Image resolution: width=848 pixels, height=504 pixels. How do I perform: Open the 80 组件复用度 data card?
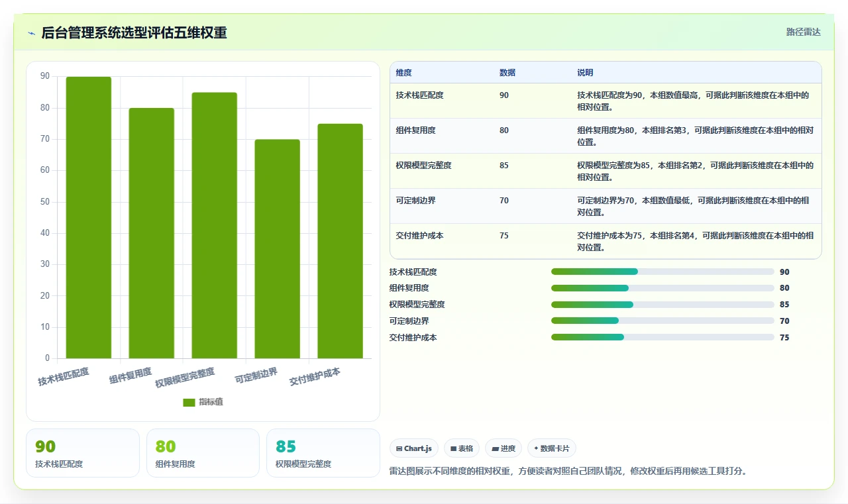[x=203, y=453]
